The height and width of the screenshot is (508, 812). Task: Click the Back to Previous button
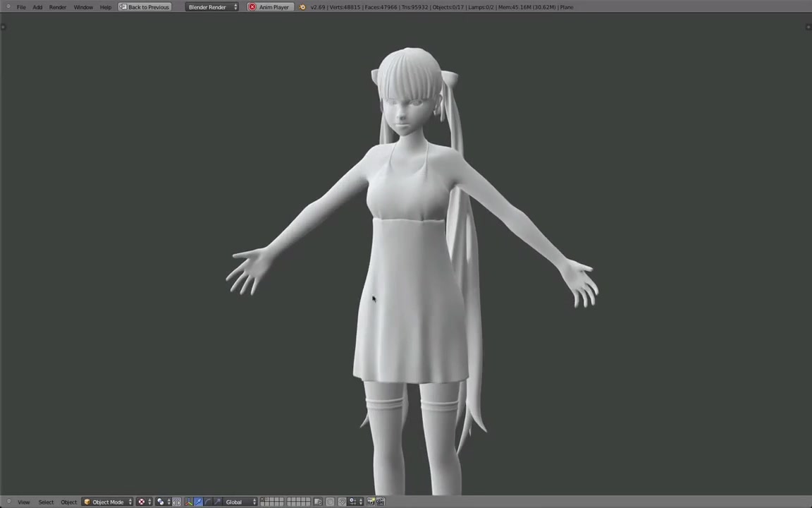coord(144,7)
